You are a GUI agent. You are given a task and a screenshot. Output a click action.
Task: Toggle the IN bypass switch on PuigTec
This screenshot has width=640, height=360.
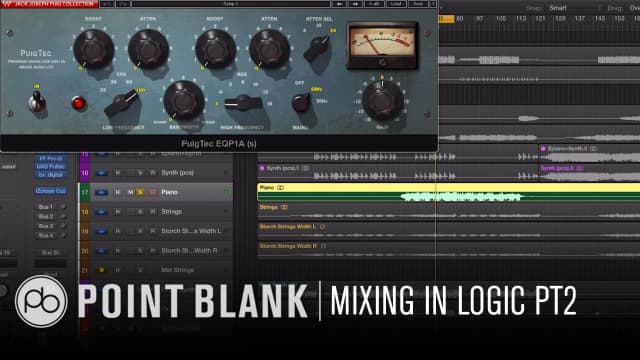37,101
